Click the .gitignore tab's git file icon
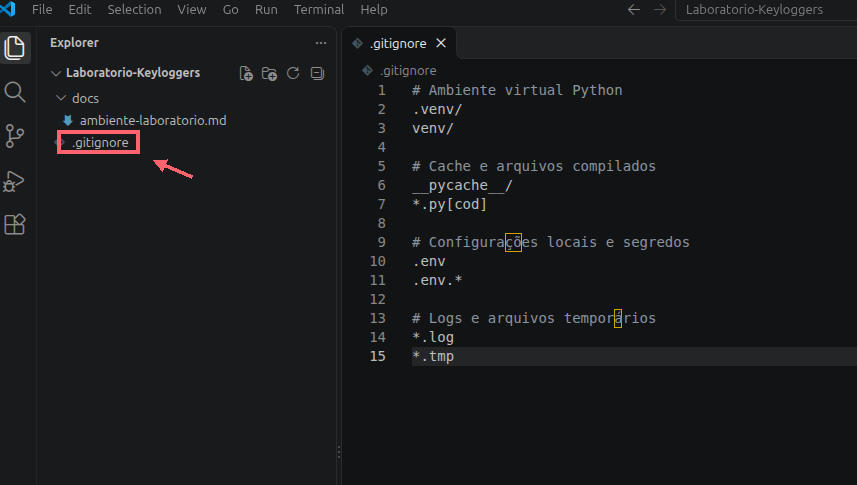This screenshot has height=485, width=857. tap(357, 43)
